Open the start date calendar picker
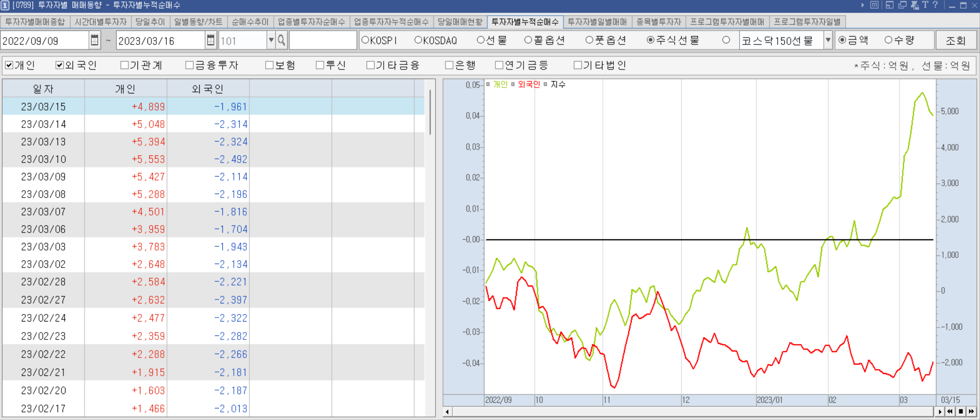980x420 pixels. pos(94,40)
